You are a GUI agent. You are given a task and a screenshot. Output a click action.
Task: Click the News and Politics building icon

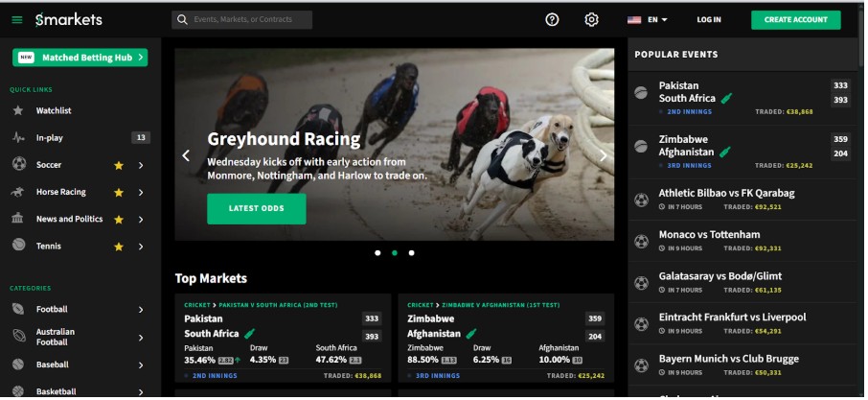coord(17,219)
